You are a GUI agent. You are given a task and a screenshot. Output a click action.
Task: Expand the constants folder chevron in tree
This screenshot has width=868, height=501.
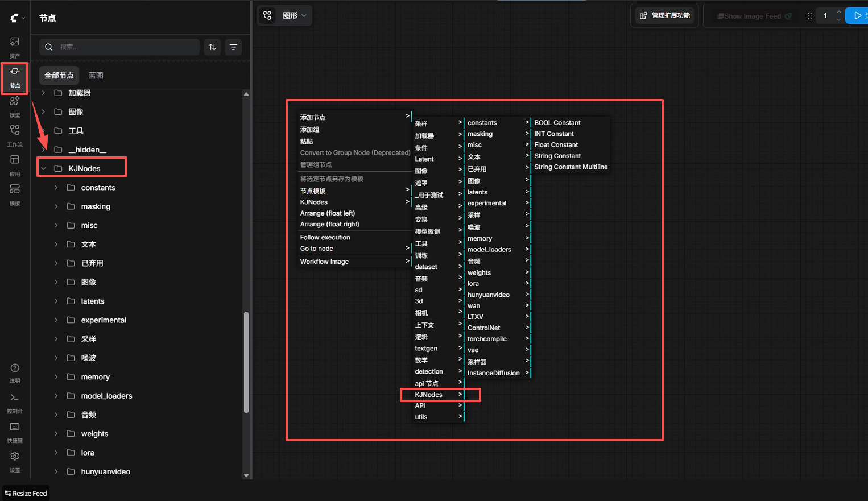pos(56,188)
